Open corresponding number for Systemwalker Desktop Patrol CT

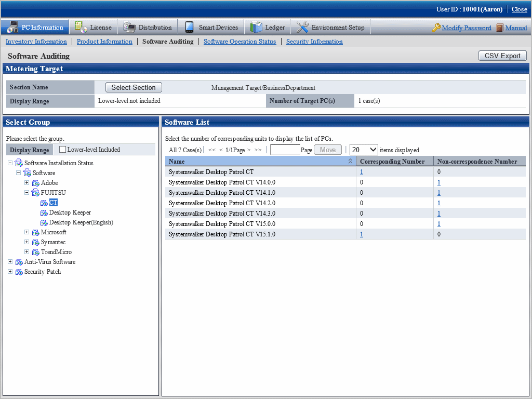(x=362, y=172)
